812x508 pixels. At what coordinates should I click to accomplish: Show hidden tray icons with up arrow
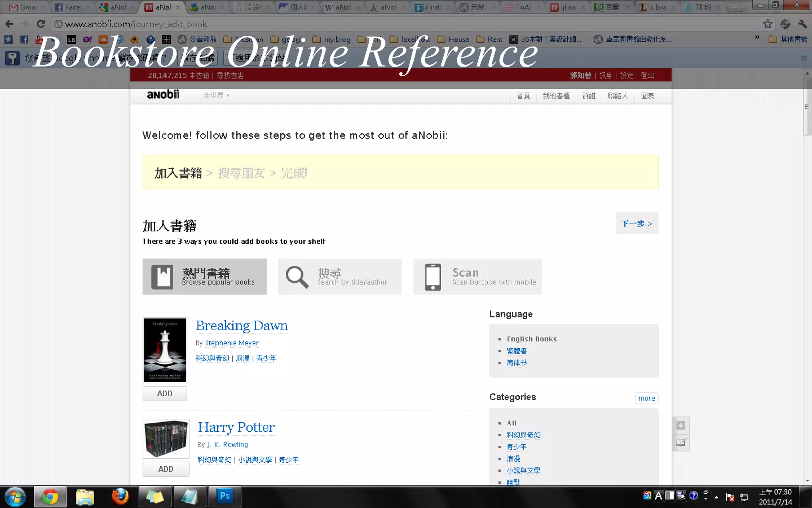716,497
